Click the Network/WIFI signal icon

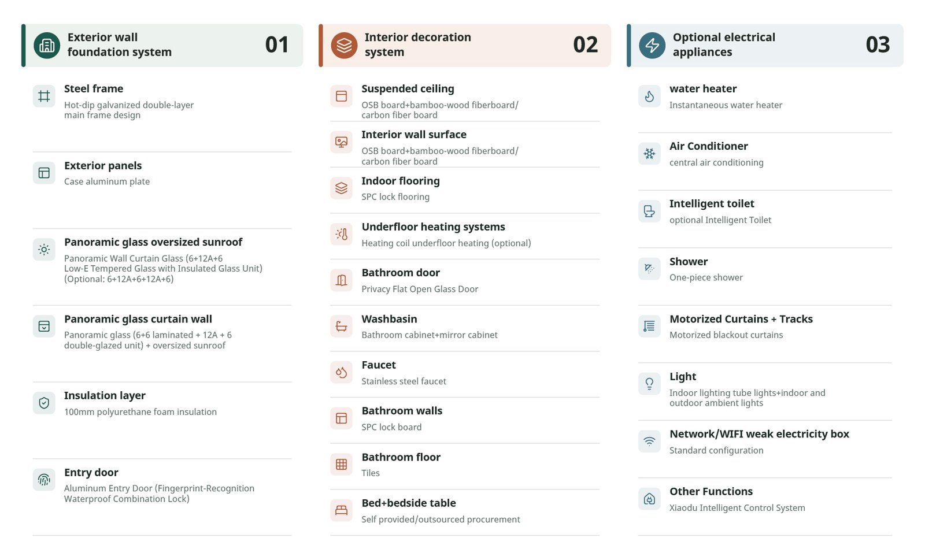649,442
